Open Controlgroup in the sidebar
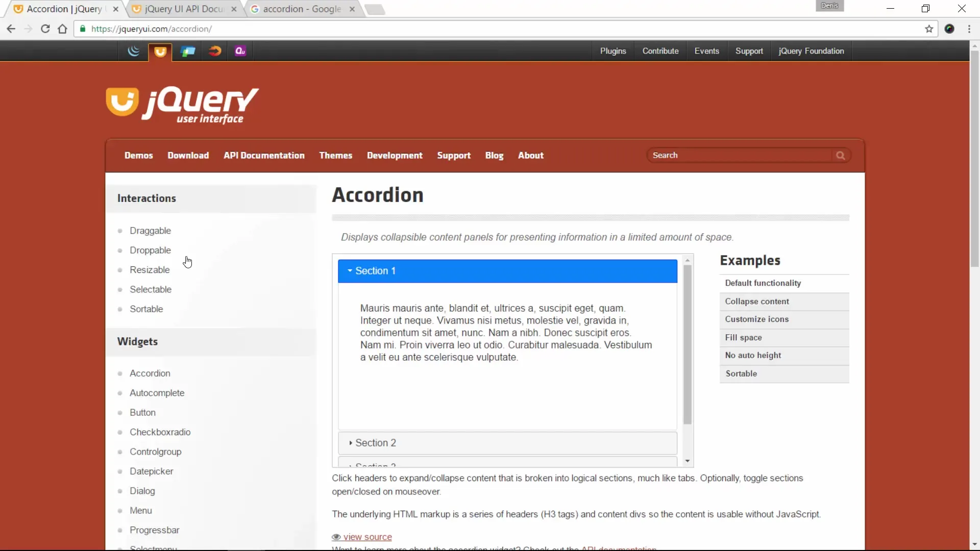980x551 pixels. pyautogui.click(x=155, y=452)
